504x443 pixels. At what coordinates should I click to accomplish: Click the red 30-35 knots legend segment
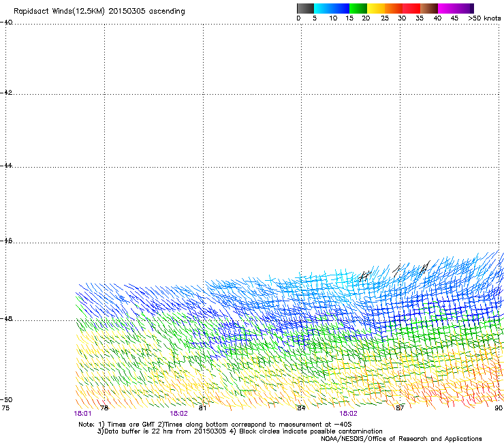pyautogui.click(x=411, y=8)
